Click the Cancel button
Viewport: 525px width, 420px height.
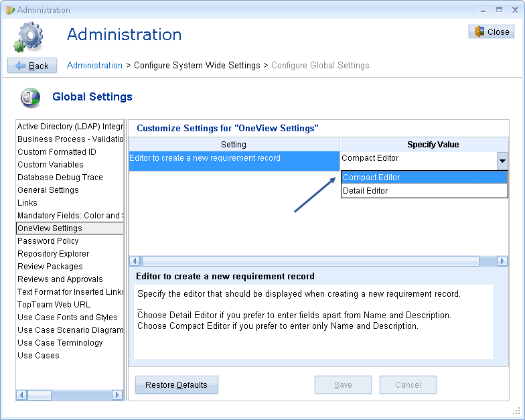tap(408, 384)
